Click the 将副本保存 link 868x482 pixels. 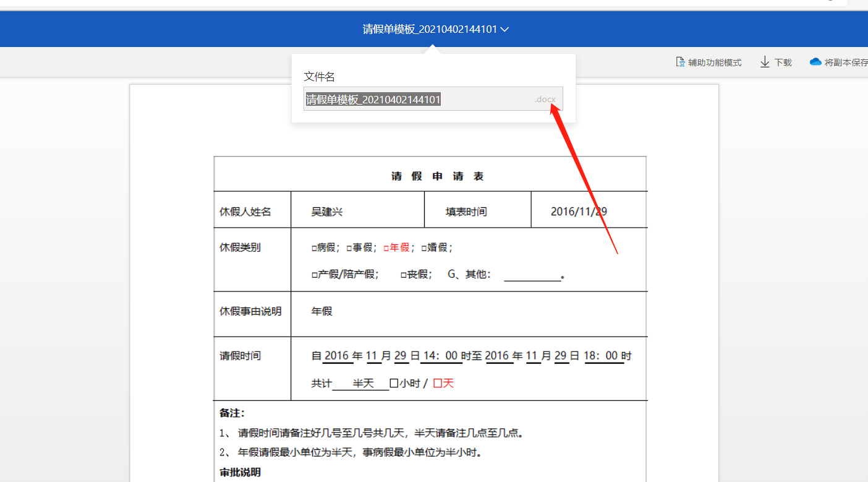pyautogui.click(x=847, y=62)
